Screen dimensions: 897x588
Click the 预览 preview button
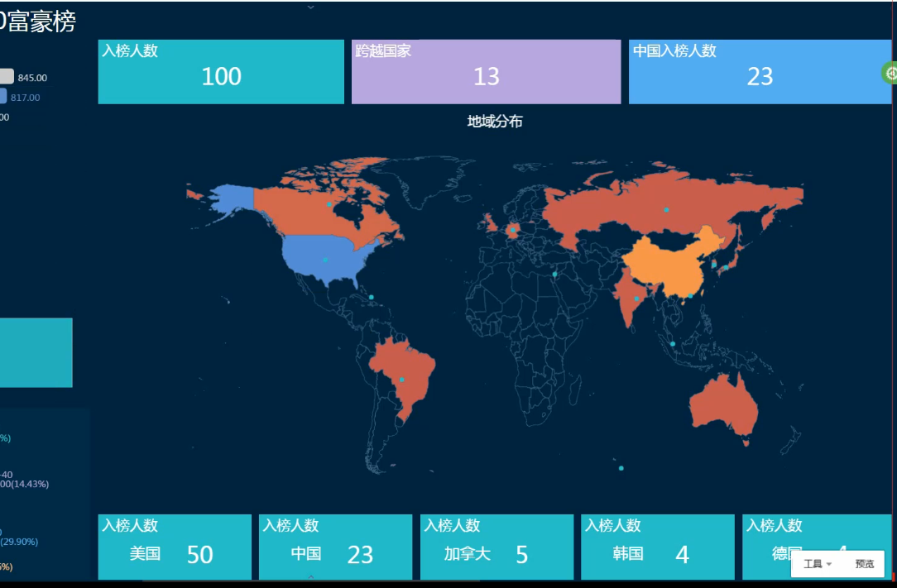tap(864, 564)
